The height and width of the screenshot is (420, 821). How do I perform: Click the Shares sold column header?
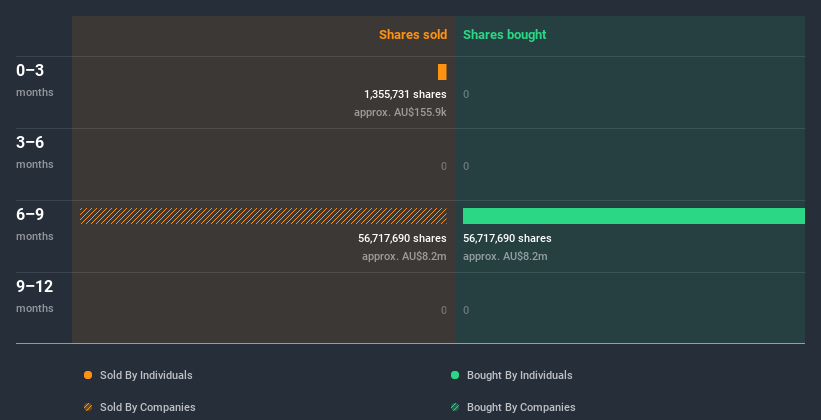(x=413, y=35)
